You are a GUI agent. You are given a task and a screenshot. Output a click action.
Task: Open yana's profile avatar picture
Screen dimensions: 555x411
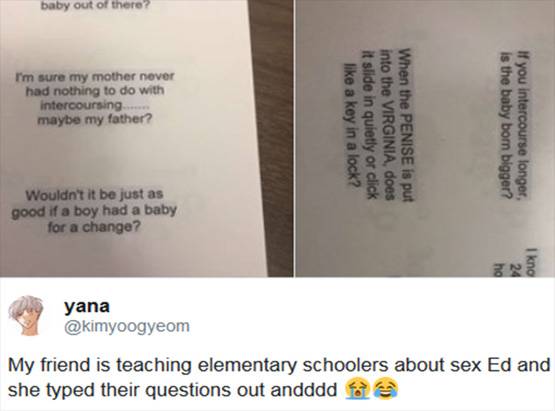[25, 315]
